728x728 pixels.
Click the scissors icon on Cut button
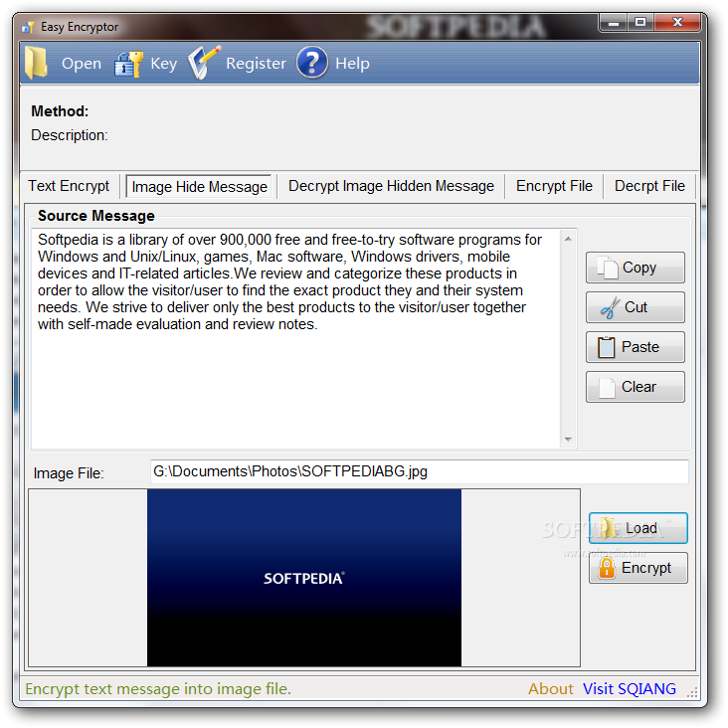610,307
